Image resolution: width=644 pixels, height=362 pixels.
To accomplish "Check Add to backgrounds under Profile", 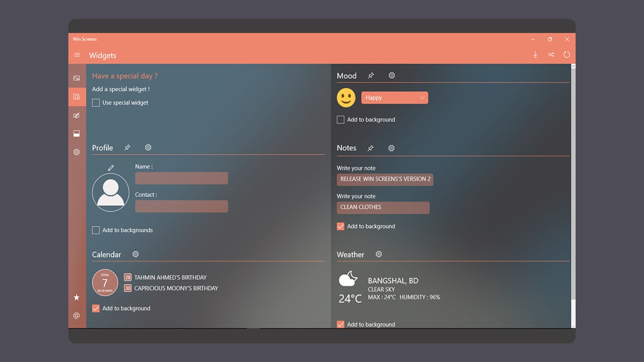I will point(96,230).
